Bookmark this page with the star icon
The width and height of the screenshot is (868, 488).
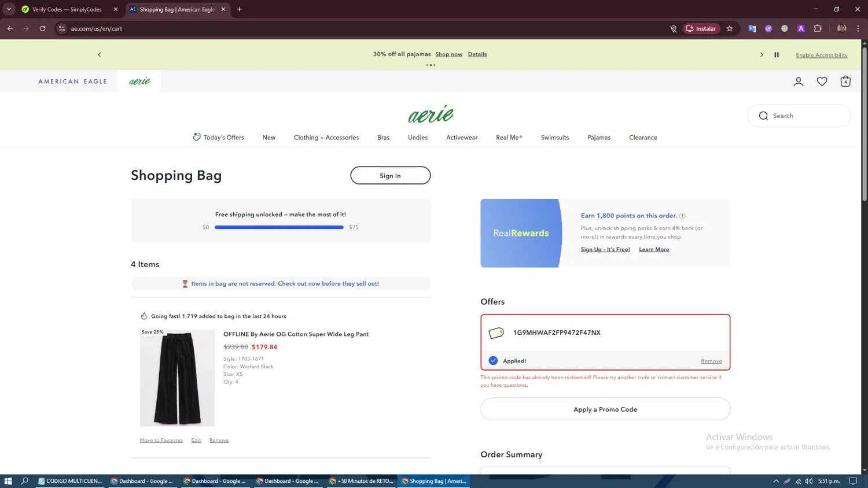click(730, 28)
